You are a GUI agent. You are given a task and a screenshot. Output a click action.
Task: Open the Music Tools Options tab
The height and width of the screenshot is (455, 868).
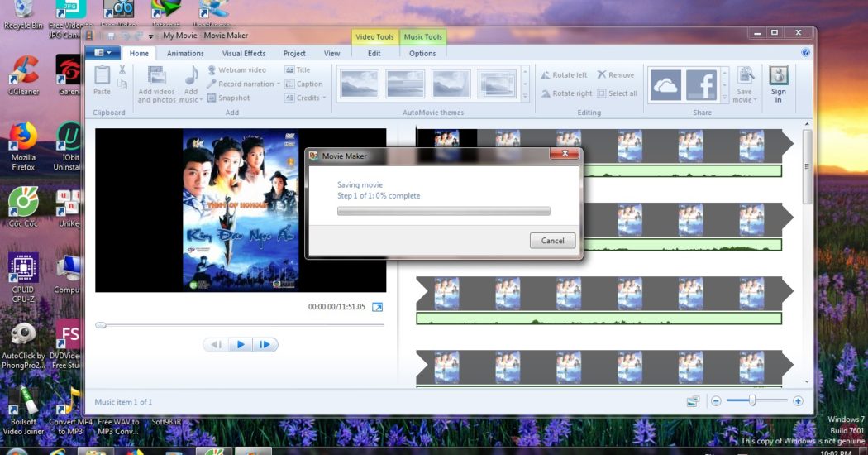[422, 53]
